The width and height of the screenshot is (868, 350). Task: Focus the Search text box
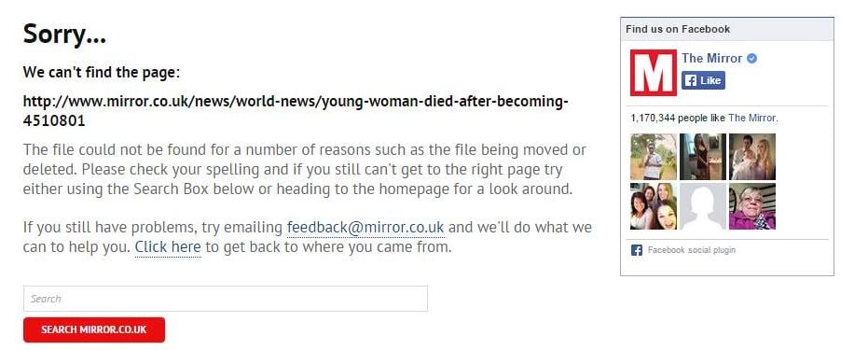[x=226, y=299]
